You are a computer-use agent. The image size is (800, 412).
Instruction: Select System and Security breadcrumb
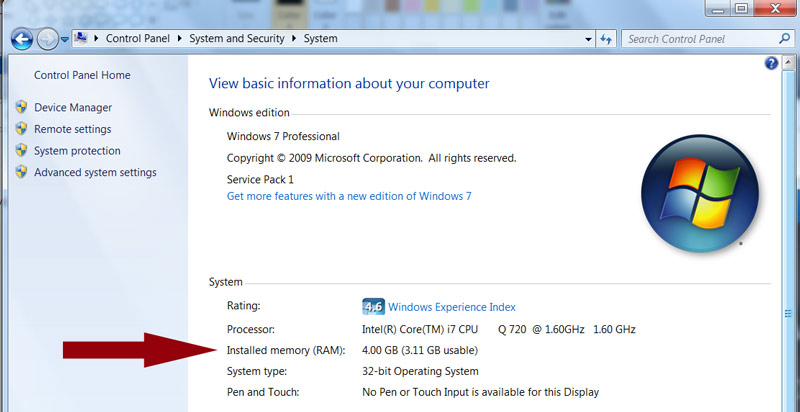(237, 38)
